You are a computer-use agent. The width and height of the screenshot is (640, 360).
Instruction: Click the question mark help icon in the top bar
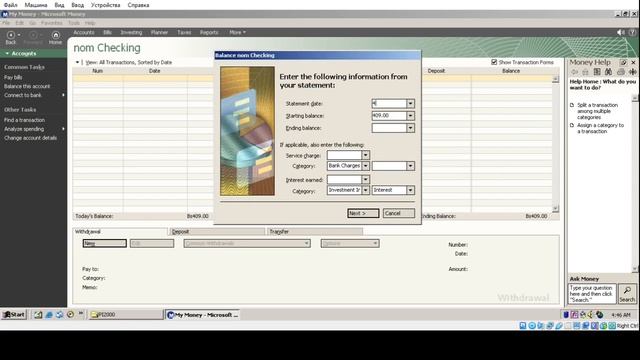[x=632, y=32]
